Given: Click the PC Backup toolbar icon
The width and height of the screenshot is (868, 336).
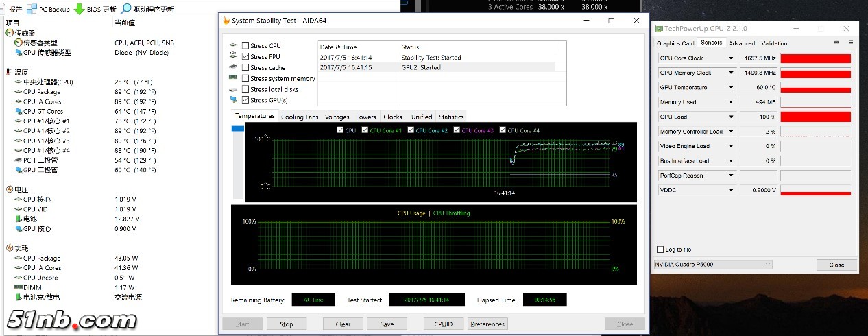Looking at the screenshot, I should click(x=32, y=9).
